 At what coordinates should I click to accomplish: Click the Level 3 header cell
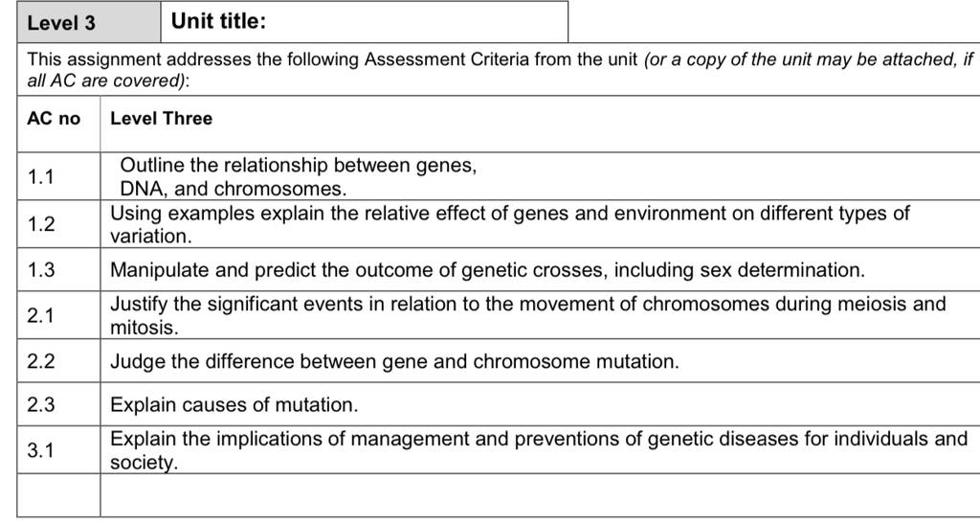point(88,22)
